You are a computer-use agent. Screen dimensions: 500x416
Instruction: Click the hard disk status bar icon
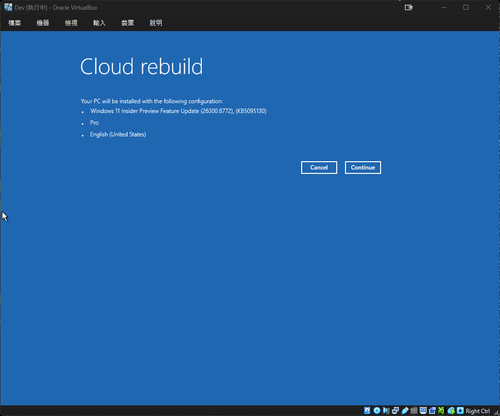[x=367, y=410]
